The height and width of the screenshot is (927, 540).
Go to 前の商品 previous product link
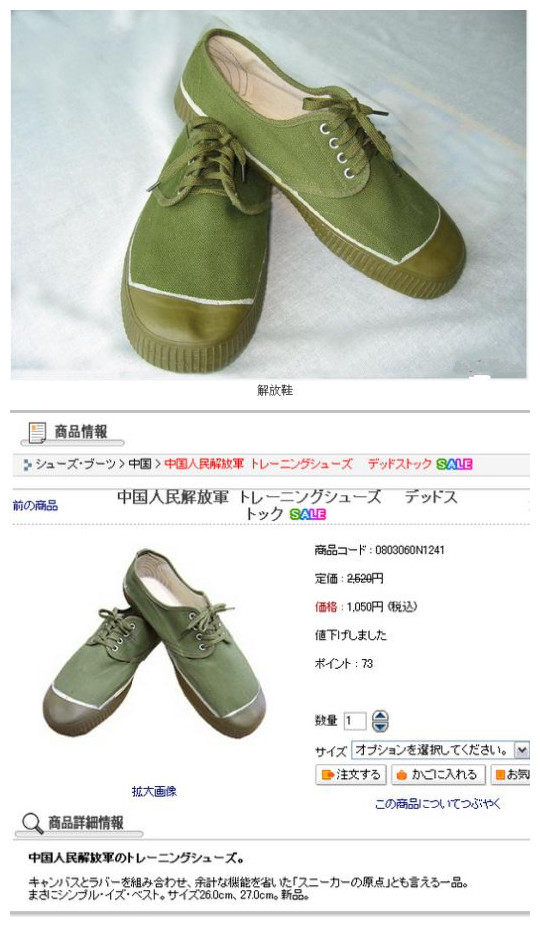click(35, 505)
